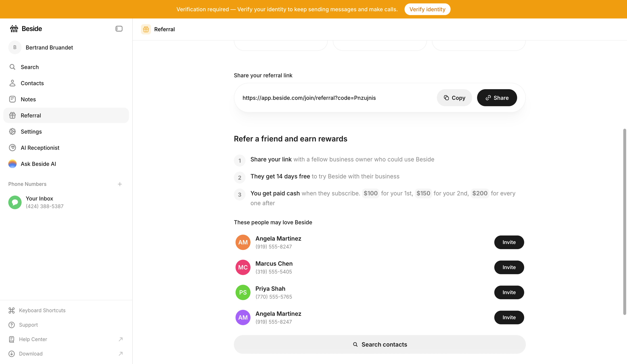Go to Contacts in the sidebar
This screenshot has height=364, width=627.
click(66, 83)
